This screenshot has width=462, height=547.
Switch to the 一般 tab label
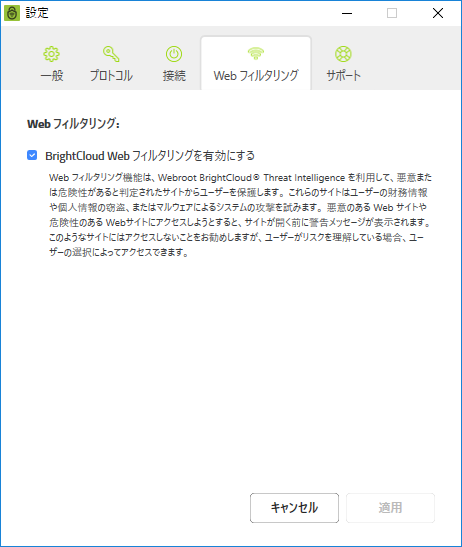[x=52, y=75]
